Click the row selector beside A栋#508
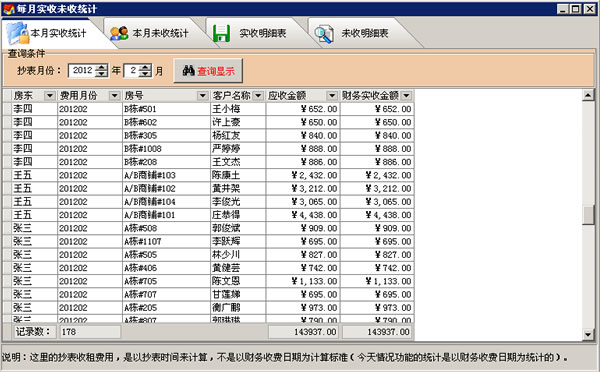 [7, 228]
